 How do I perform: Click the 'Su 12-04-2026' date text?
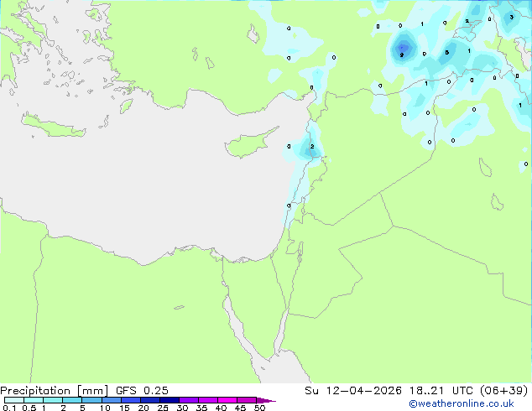coord(353,391)
